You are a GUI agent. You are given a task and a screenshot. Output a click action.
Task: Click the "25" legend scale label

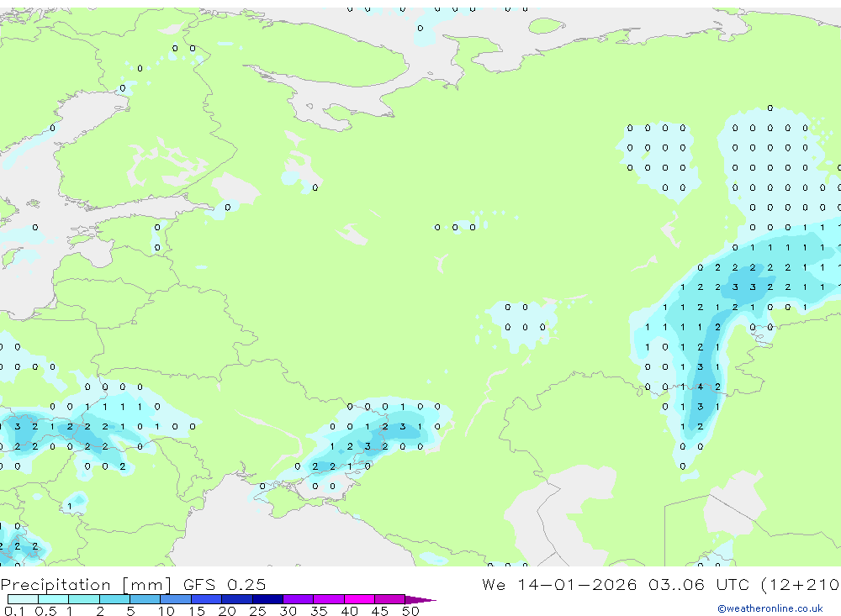coord(258,611)
